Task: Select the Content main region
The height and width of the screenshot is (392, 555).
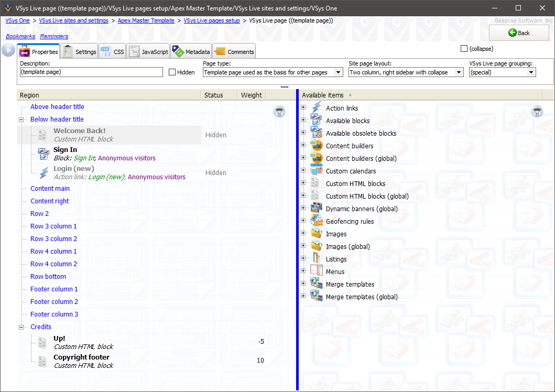Action: coord(50,189)
